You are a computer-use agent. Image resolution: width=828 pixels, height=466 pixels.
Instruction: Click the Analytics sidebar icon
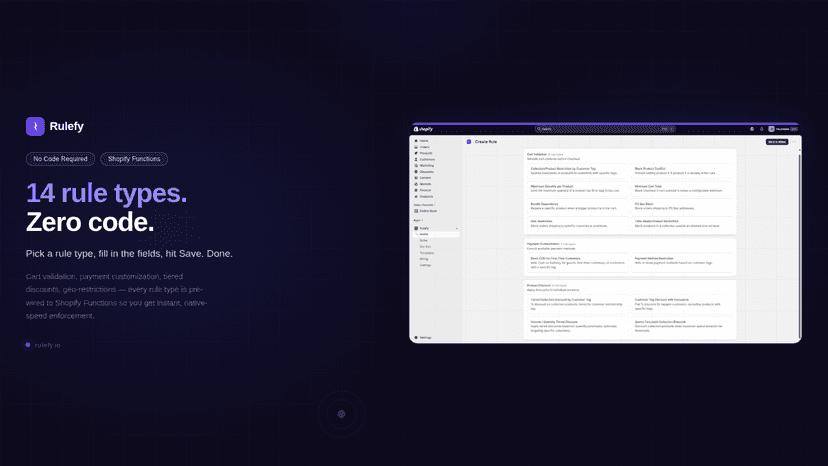416,197
